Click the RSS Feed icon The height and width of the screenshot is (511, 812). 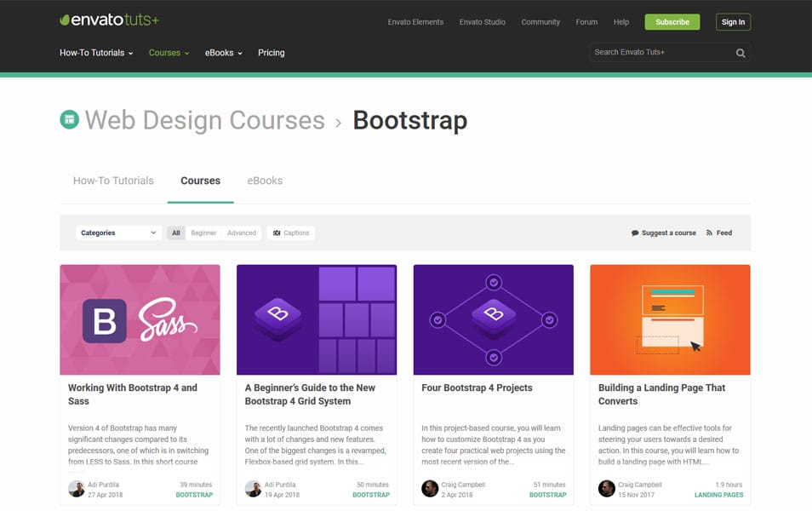(710, 233)
